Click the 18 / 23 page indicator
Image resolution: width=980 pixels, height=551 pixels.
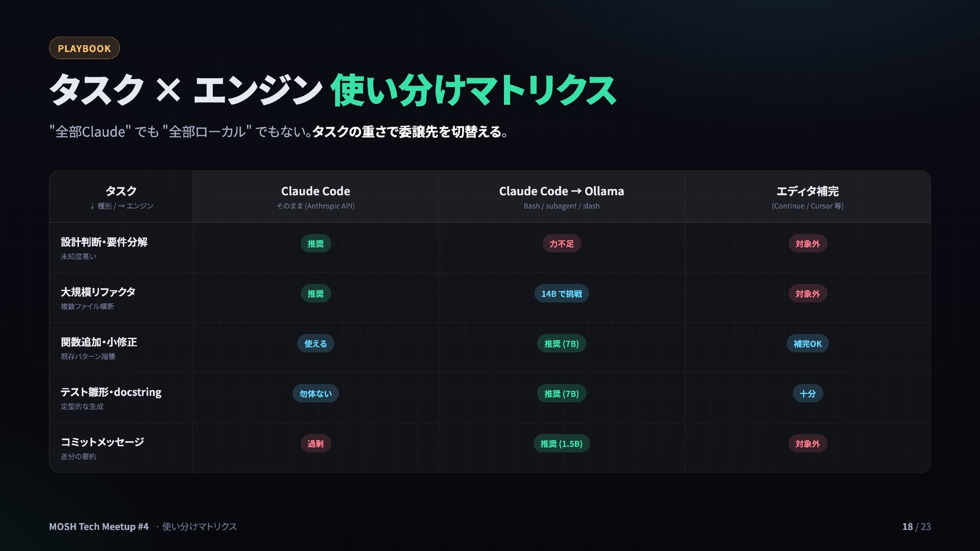point(916,527)
